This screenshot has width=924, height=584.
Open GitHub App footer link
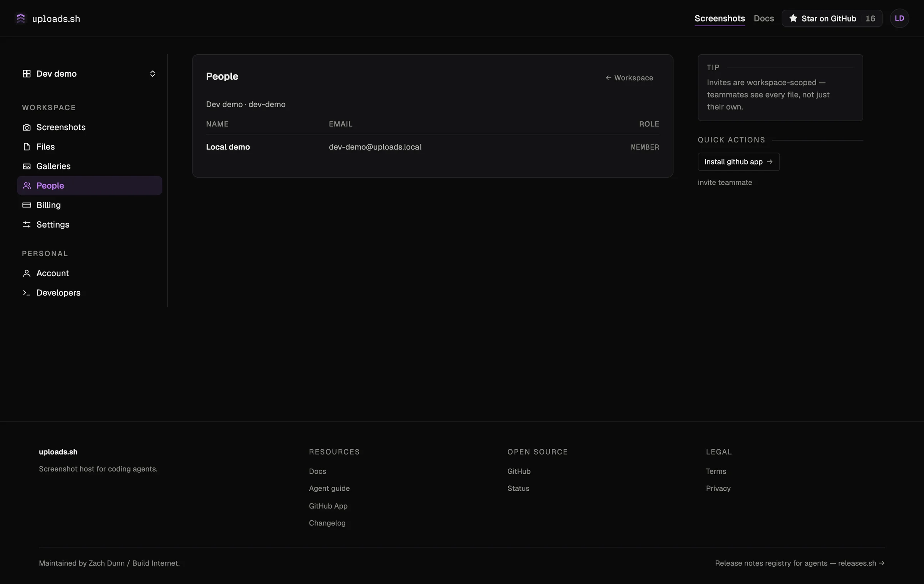click(x=328, y=506)
